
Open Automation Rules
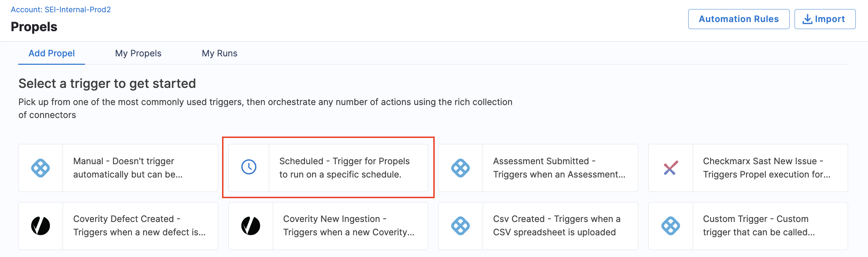coord(739,19)
